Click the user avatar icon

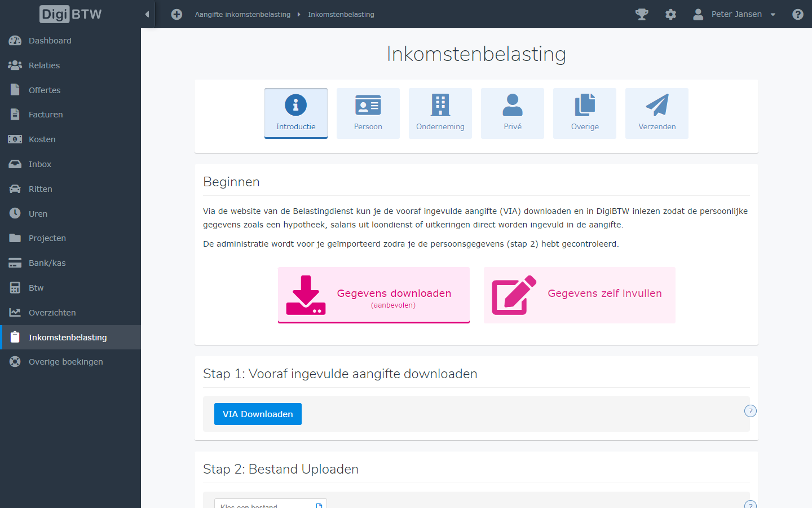(698, 15)
